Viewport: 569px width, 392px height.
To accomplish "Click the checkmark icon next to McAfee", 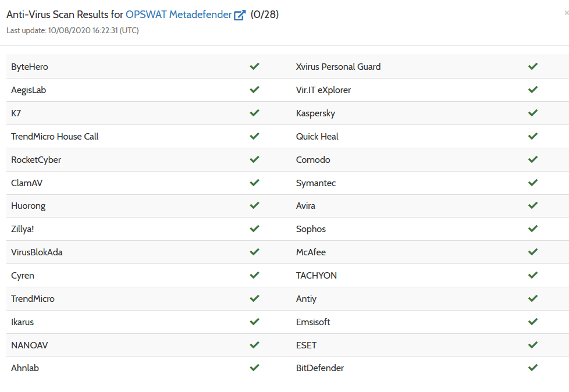I will point(533,252).
